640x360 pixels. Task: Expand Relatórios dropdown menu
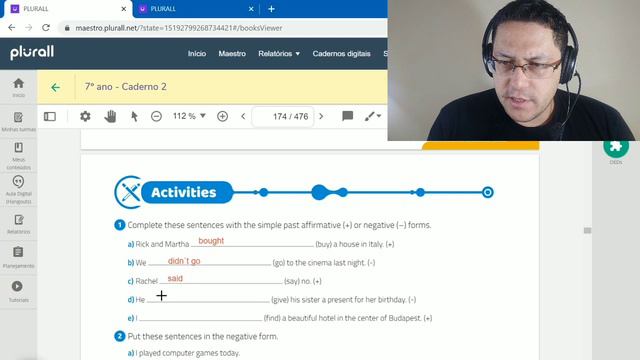279,53
